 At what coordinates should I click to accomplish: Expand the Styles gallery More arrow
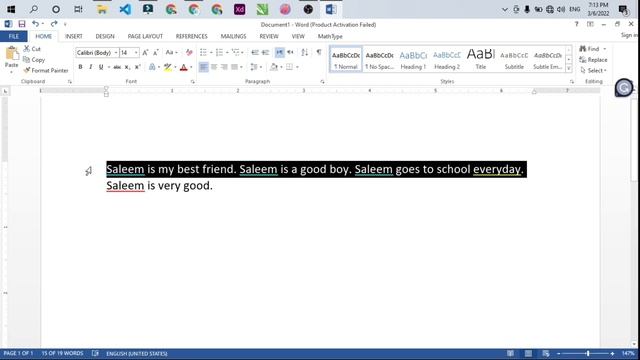pos(569,69)
